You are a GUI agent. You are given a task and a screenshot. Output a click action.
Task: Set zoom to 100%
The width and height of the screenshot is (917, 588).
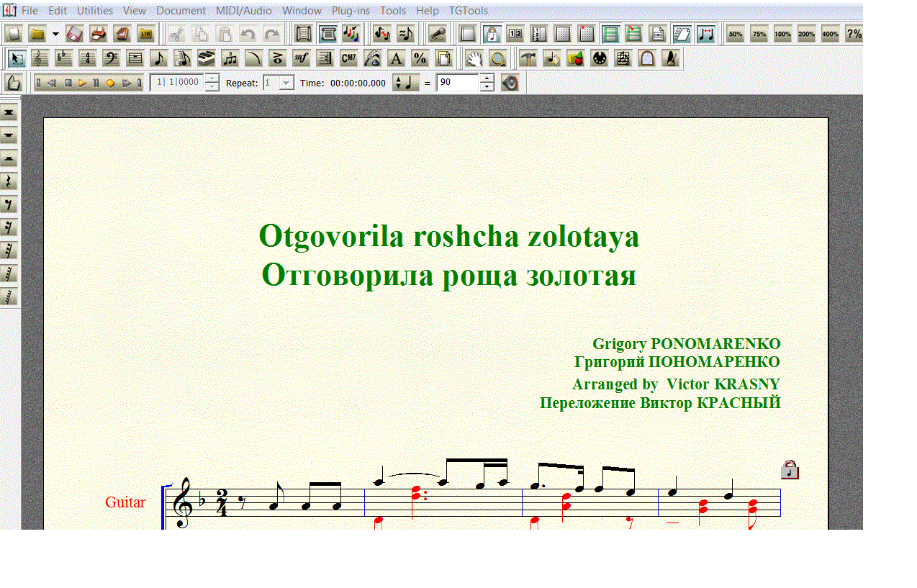pos(782,34)
